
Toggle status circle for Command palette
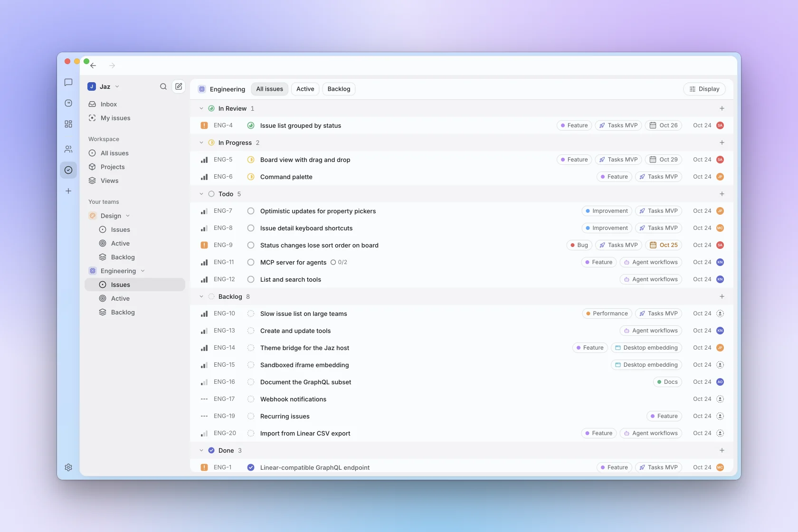pos(251,177)
